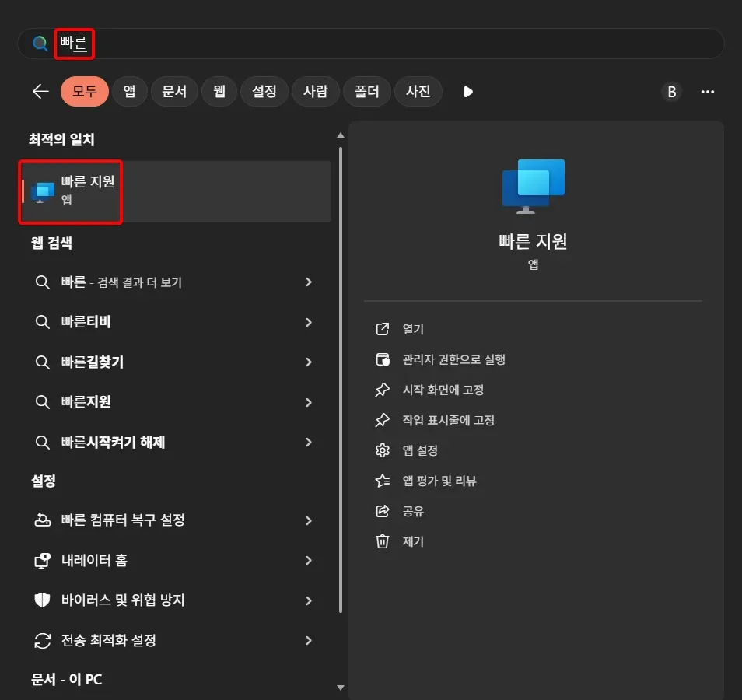
Task: Click the 관리자 권한으로 실행 shield icon
Action: (382, 359)
